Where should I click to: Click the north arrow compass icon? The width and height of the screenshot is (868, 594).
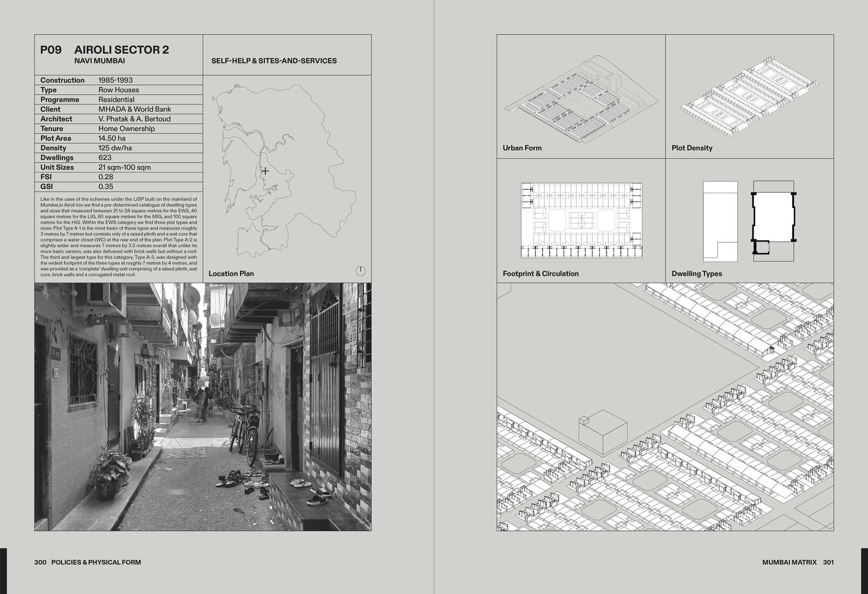361,271
